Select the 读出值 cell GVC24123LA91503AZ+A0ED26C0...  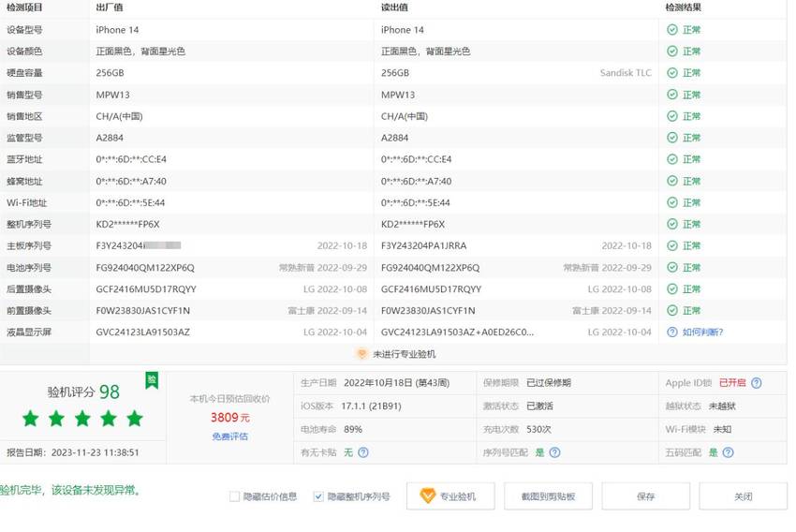click(457, 332)
